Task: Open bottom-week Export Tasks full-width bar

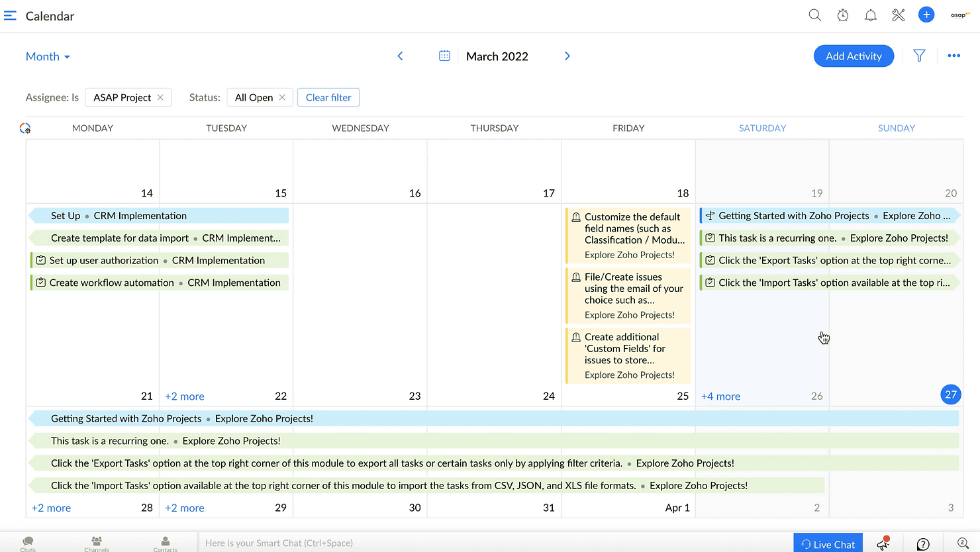Action: pyautogui.click(x=494, y=463)
